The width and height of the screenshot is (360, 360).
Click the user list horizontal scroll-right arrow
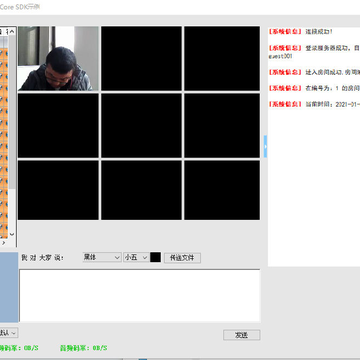[x=4, y=242]
